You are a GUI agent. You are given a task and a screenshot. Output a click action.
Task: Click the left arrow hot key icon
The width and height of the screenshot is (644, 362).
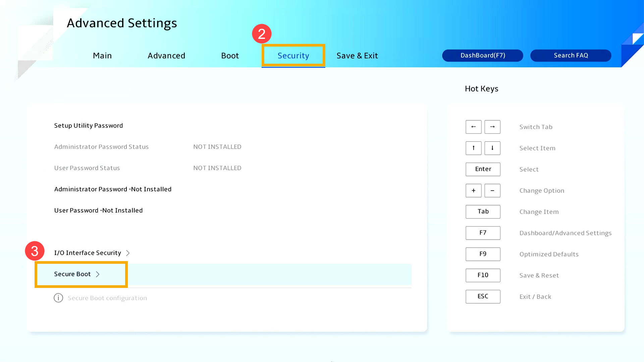(x=473, y=127)
